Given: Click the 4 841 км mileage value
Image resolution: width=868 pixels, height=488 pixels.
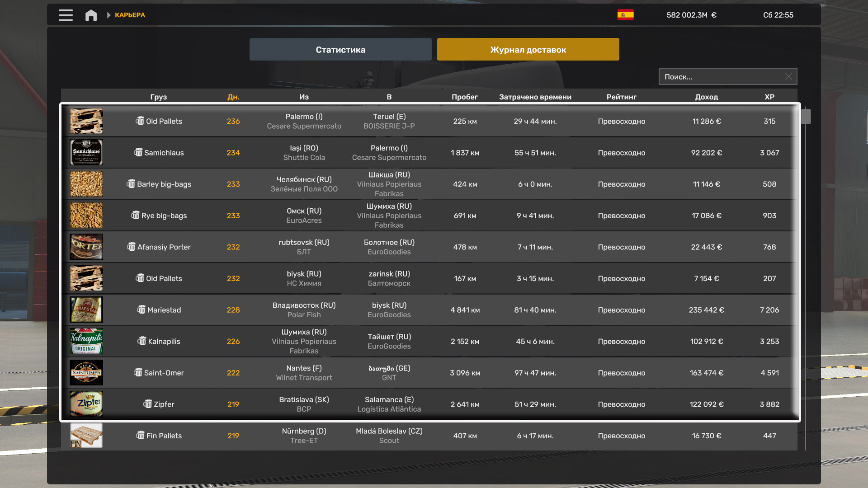Looking at the screenshot, I should click(x=465, y=310).
